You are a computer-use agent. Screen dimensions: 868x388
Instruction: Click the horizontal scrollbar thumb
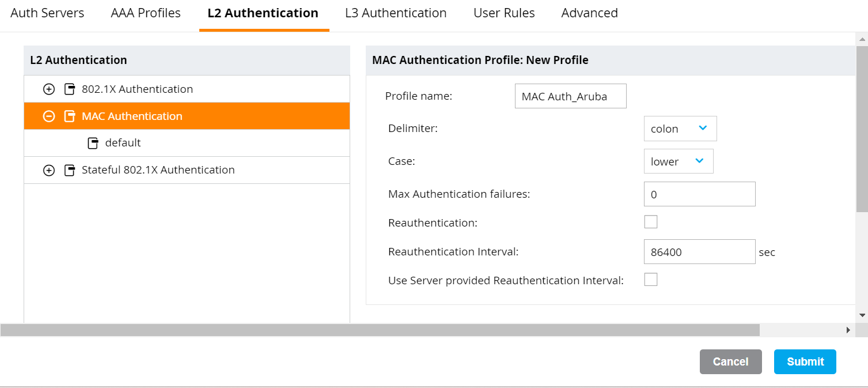[380, 330]
